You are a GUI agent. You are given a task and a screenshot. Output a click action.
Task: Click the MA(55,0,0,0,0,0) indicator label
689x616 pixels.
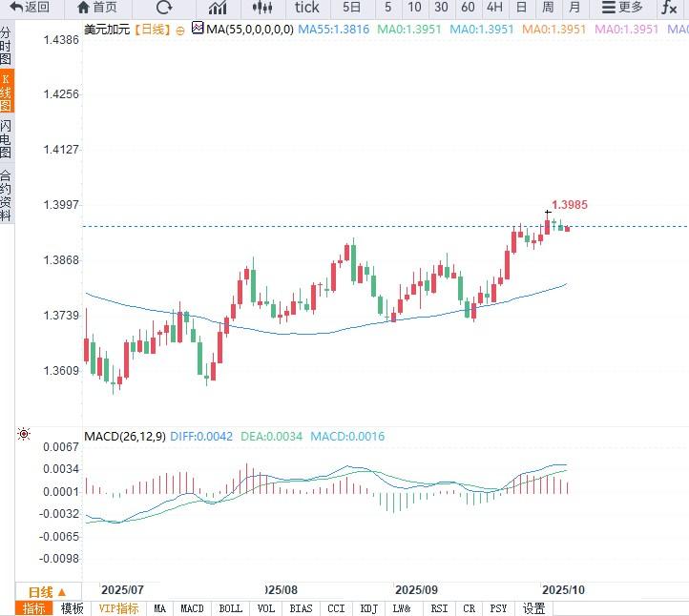click(250, 30)
